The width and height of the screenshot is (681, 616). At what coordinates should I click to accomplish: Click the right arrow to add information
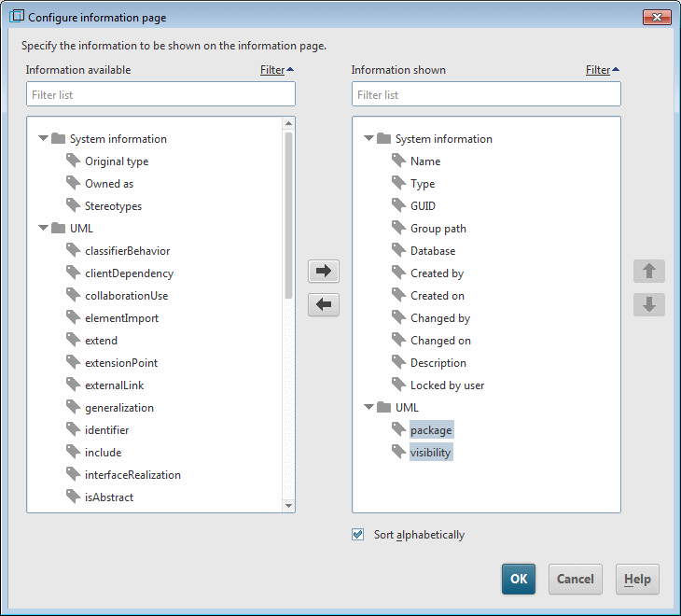(x=324, y=271)
